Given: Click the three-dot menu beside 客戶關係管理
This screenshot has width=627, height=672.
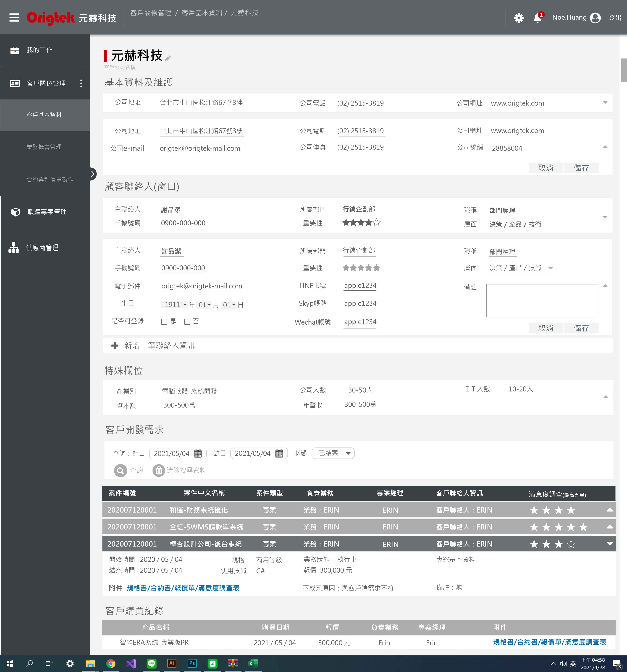Looking at the screenshot, I should 81,83.
